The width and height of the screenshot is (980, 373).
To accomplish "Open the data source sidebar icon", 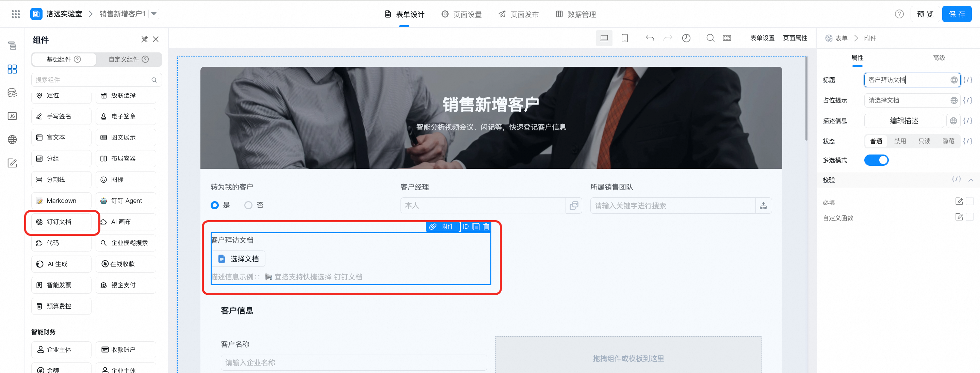I will pyautogui.click(x=12, y=93).
